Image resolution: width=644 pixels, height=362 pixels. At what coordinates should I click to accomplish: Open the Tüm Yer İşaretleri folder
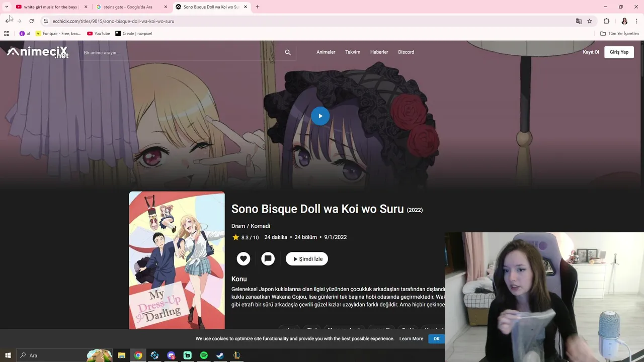620,34
